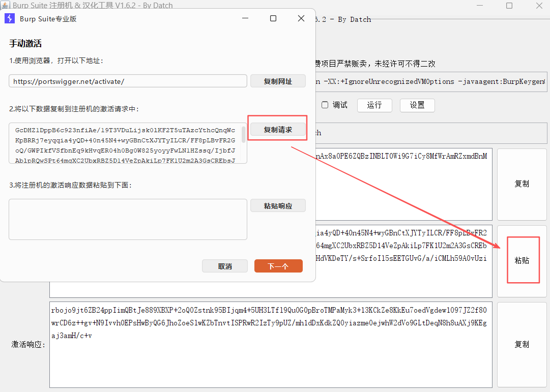This screenshot has width=550, height=392.
Task: Click in the keygen activation request area
Action: click(404, 261)
